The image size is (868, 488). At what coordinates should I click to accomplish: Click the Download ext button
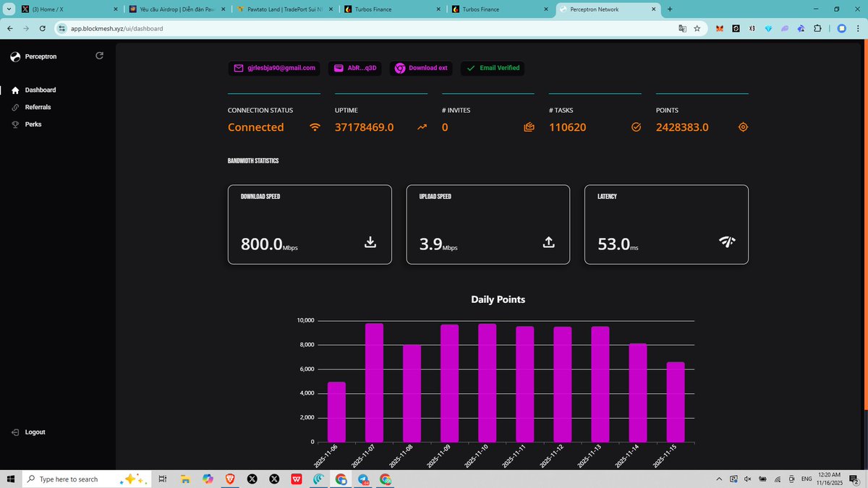pos(422,68)
